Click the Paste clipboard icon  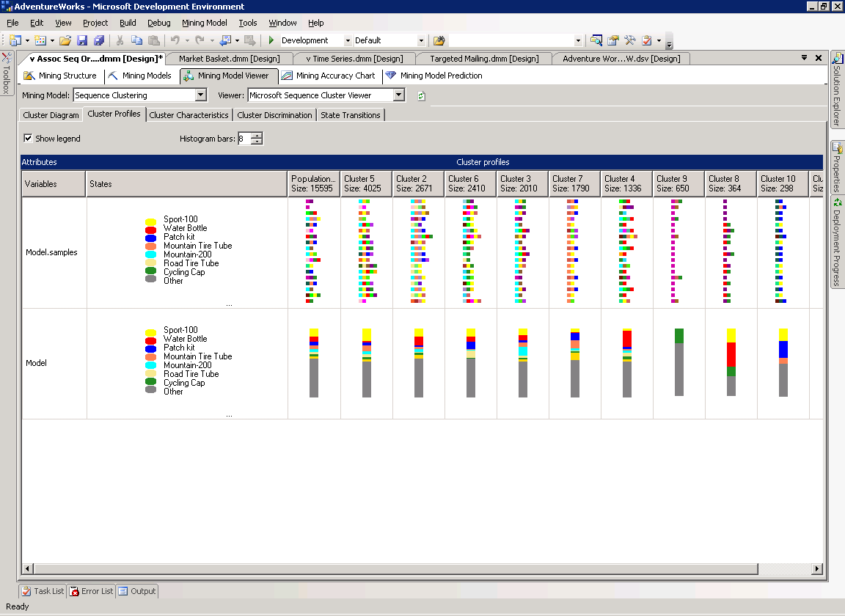[x=154, y=40]
